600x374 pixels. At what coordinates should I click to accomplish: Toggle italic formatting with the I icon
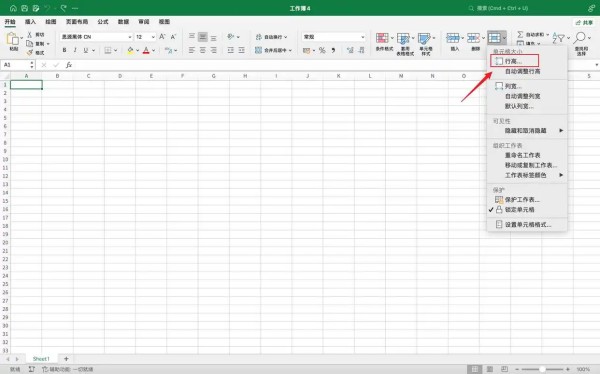pyautogui.click(x=75, y=50)
